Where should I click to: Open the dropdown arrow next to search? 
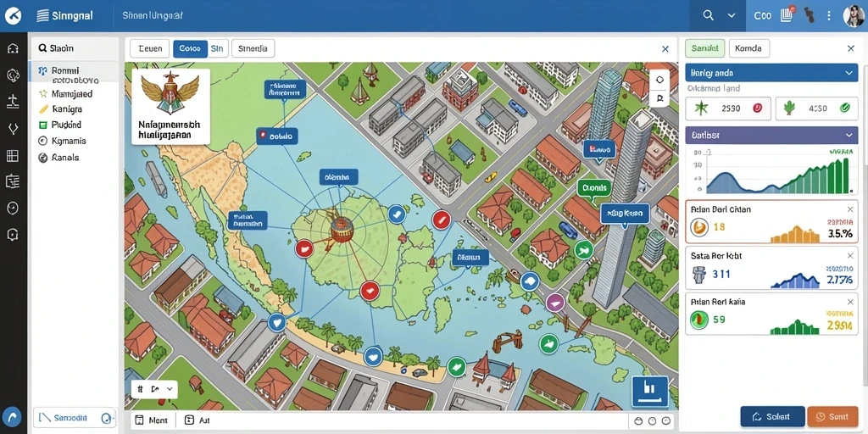point(732,15)
